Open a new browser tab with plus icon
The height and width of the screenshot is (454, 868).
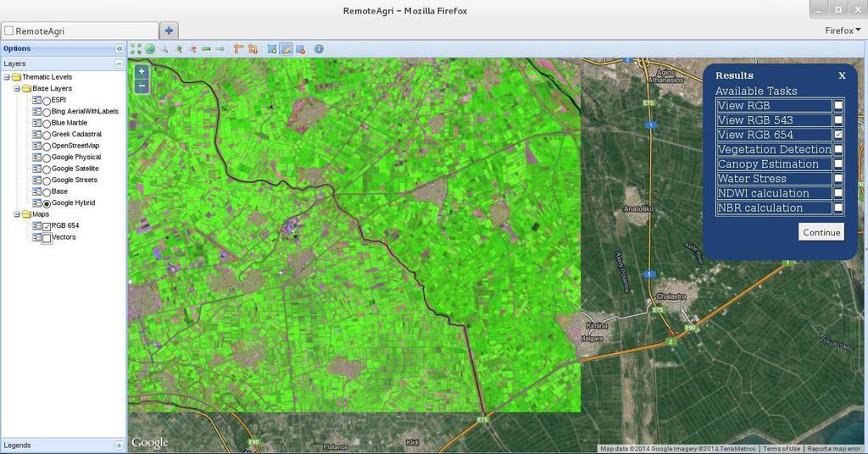pyautogui.click(x=169, y=30)
